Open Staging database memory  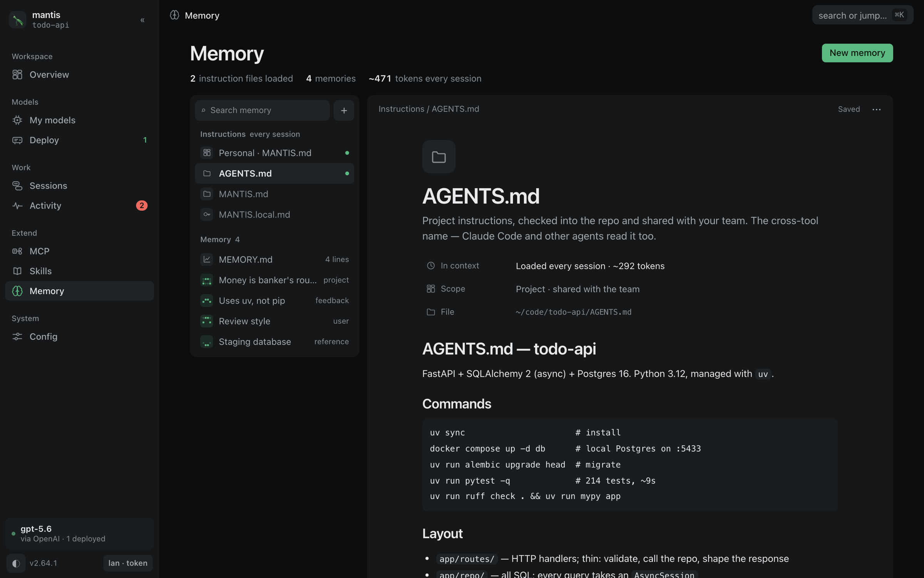275,342
